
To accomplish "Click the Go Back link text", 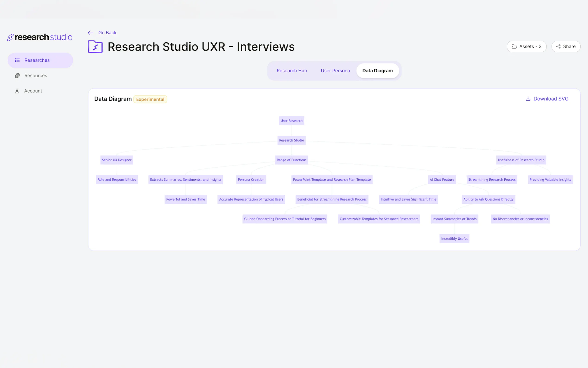I will click(107, 33).
